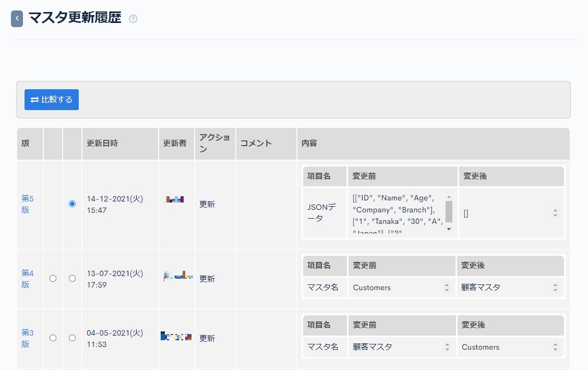Image resolution: width=588 pixels, height=370 pixels.
Task: Click the stepper arrows beside Customers in 第4版 row
Action: click(x=447, y=288)
